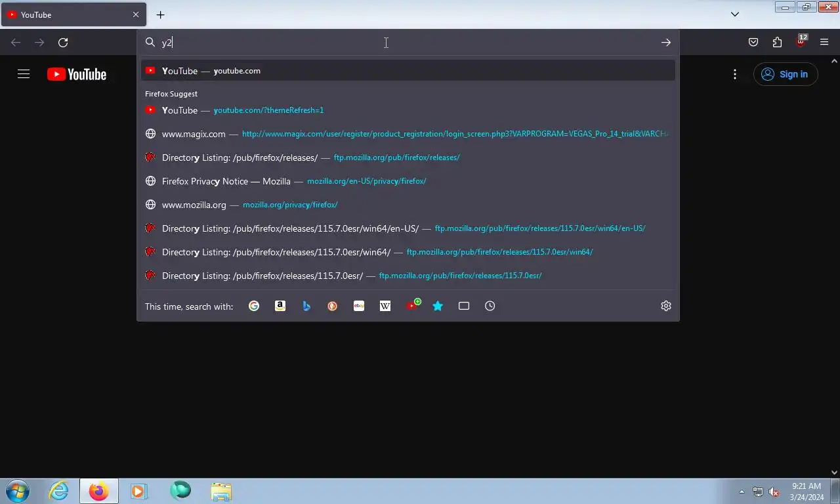Open the Save to Pocket icon
The height and width of the screenshot is (504, 840).
pos(753,43)
